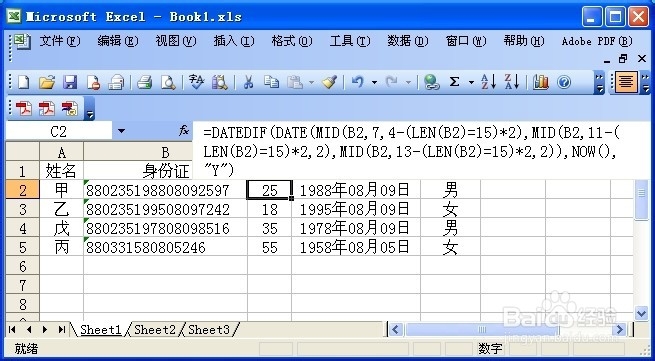
Task: Open the 帮助(H) menu
Action: [x=524, y=41]
